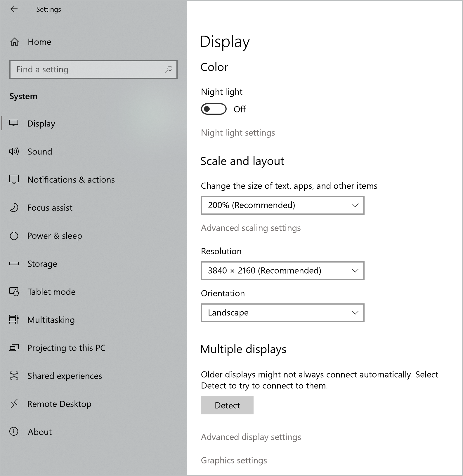
Task: Click the Home house icon
Action: point(14,42)
